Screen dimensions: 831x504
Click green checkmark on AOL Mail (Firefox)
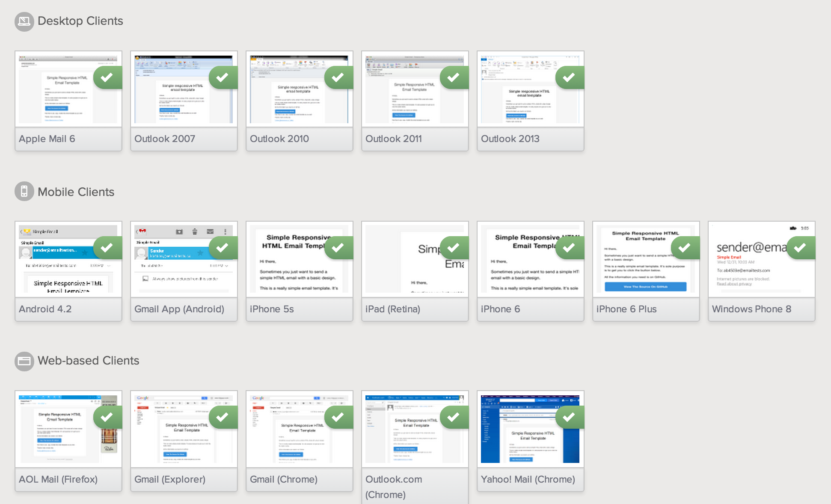[x=107, y=417]
